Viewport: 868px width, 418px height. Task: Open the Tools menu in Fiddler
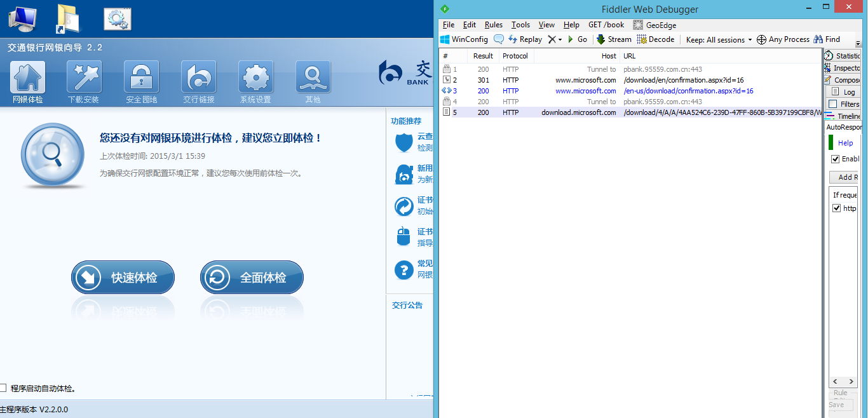520,25
